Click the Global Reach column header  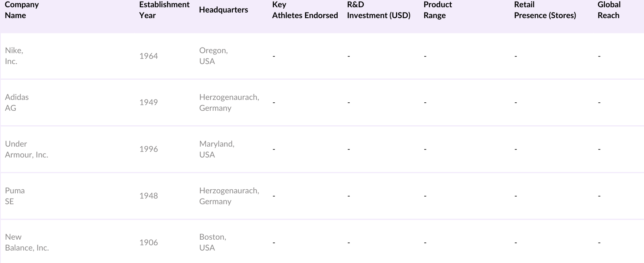609,10
